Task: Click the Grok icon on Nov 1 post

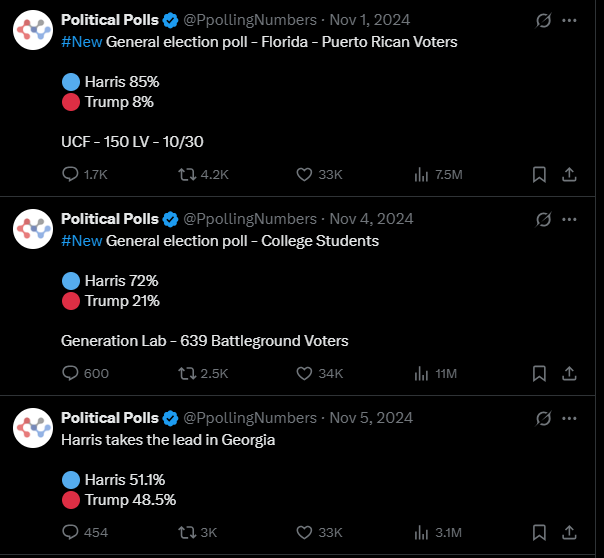Action: click(543, 20)
